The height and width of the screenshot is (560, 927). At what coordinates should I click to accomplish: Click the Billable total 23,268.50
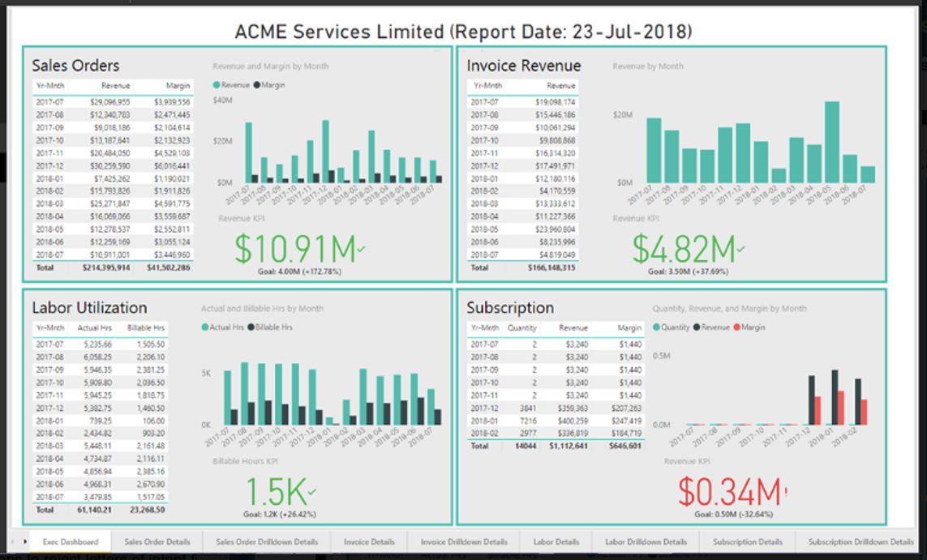coord(148,510)
